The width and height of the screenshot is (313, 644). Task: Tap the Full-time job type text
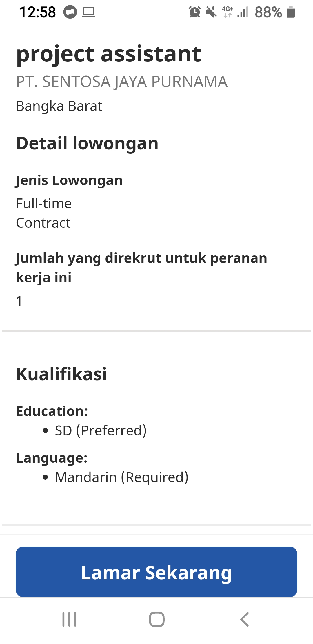tap(44, 203)
